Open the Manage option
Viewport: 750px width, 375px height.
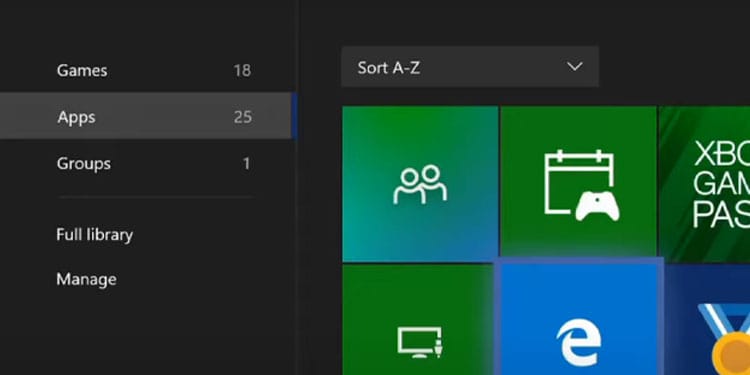point(87,279)
